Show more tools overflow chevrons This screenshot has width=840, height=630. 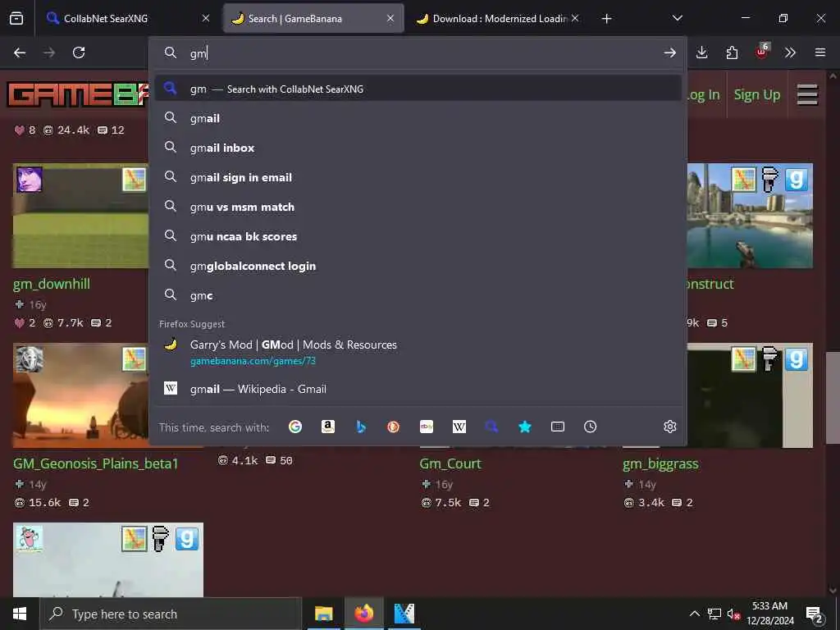(790, 52)
